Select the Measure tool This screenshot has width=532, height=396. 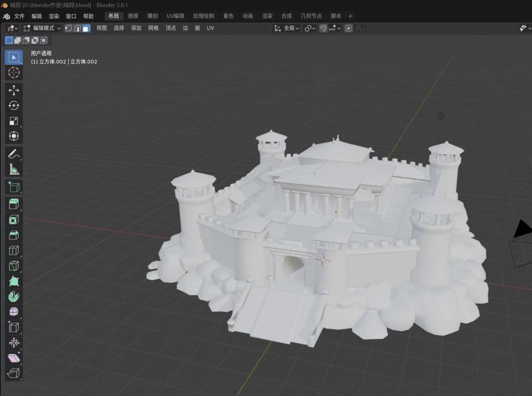coord(14,169)
